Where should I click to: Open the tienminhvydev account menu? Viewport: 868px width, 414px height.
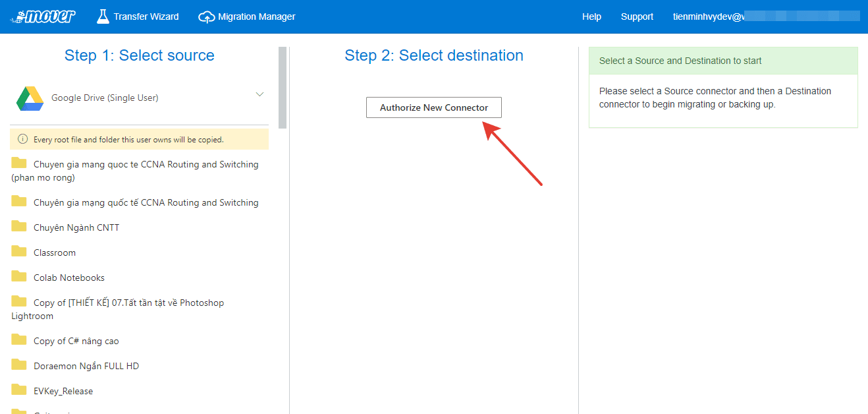(766, 16)
